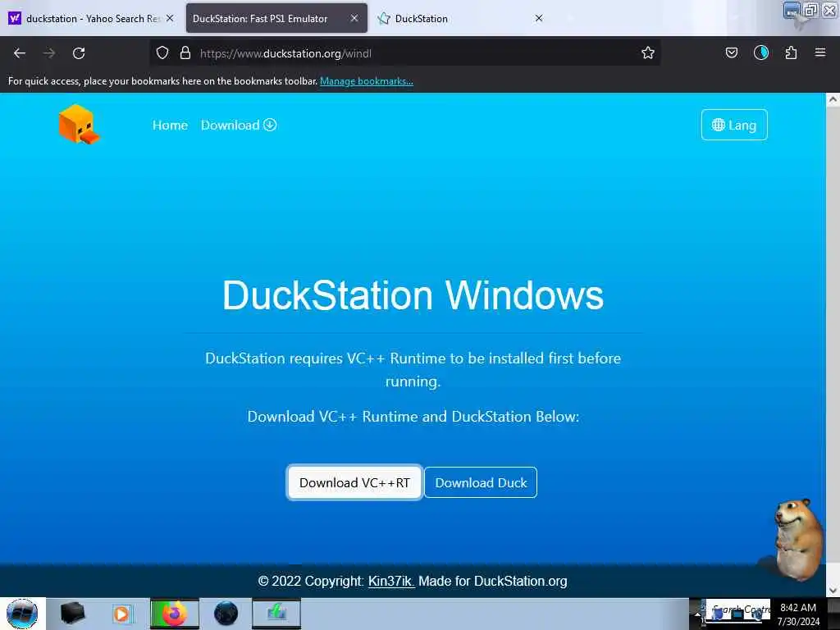Switch to the duckstation Yahoo Search tab
Viewport: 840px width, 630px height.
point(91,18)
